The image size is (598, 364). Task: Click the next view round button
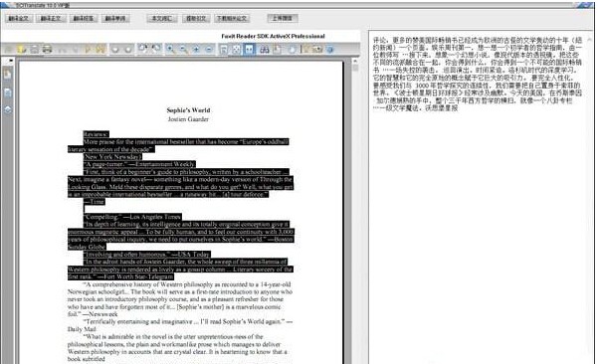128,50
